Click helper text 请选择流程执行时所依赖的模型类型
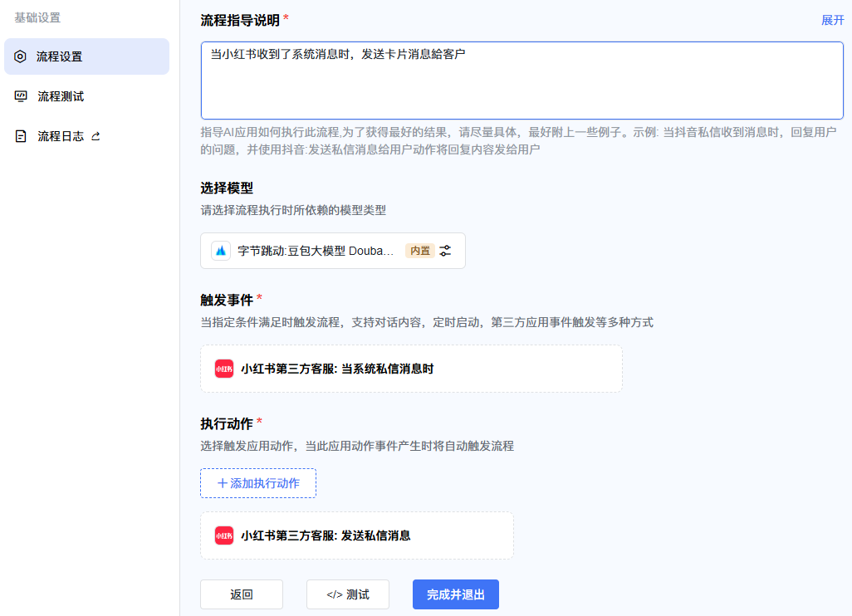Viewport: 852px width, 616px height. click(x=293, y=211)
